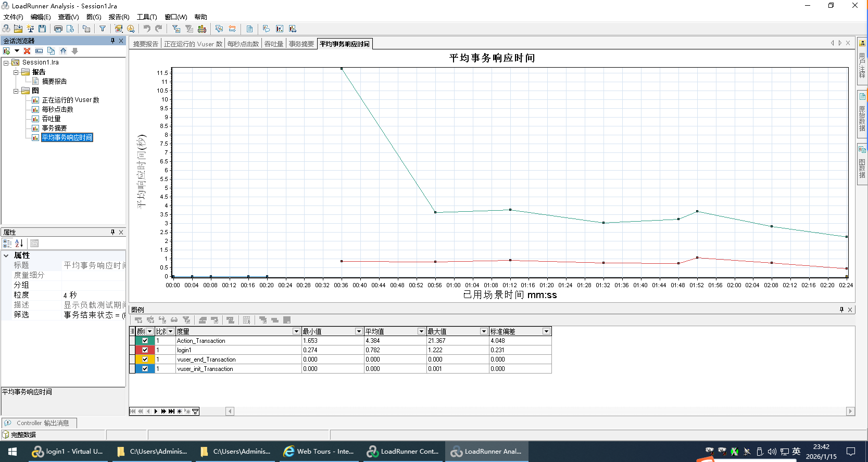Screen dimensions: 868x462
Task: Open the 度量 column dropdown arrow
Action: tap(296, 331)
